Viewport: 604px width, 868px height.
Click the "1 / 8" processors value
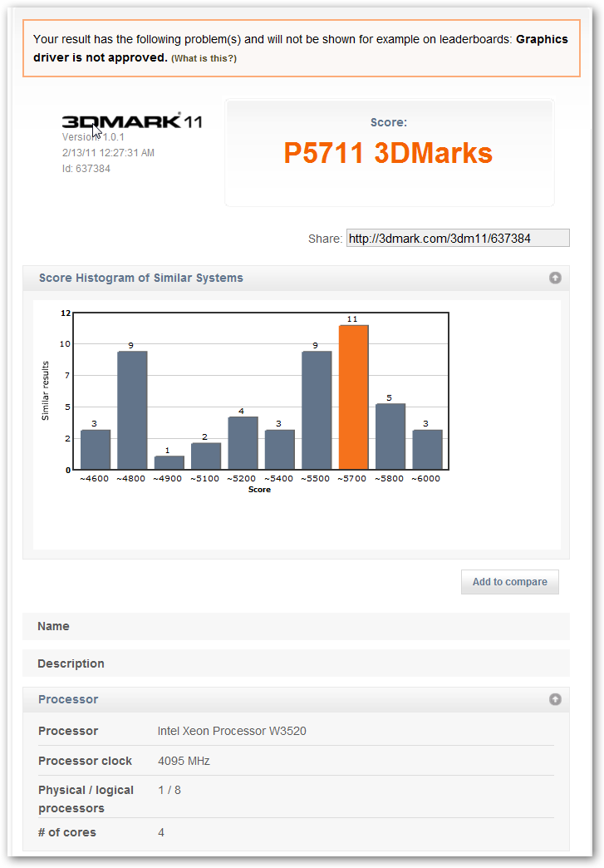pyautogui.click(x=169, y=790)
